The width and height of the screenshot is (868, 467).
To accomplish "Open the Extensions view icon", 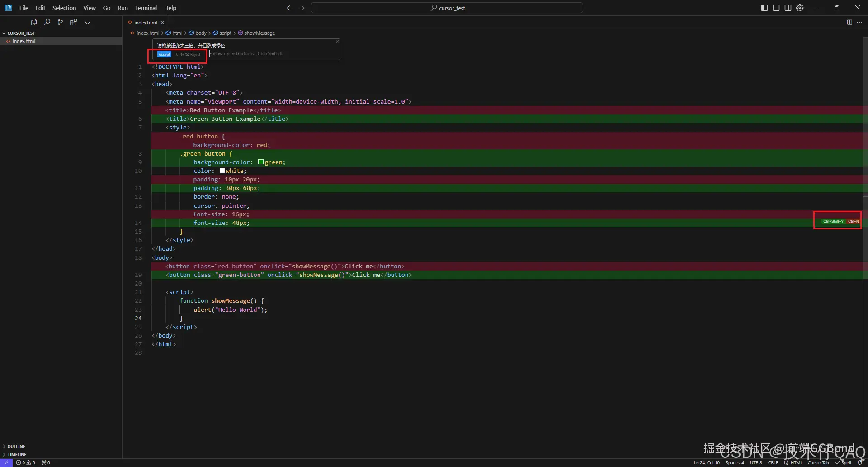I will pyautogui.click(x=73, y=22).
